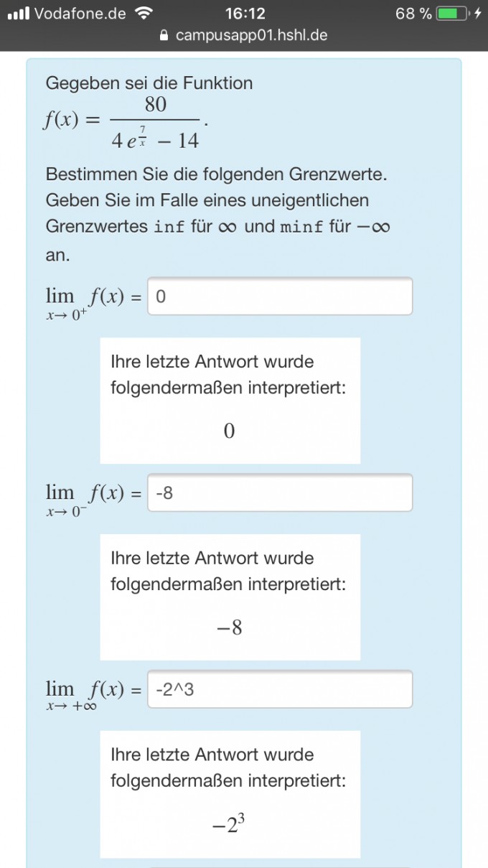
Task: Tap the interpreted answer box showing 0
Action: (x=230, y=401)
